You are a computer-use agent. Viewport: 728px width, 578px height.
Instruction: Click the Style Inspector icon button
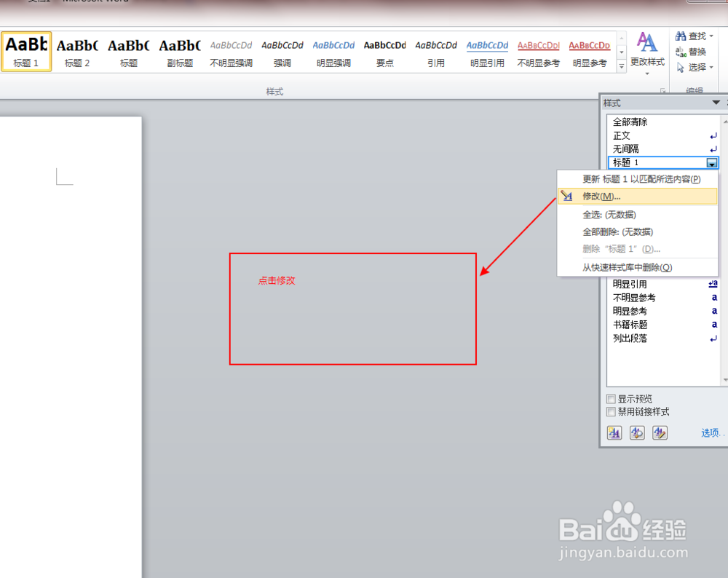637,432
